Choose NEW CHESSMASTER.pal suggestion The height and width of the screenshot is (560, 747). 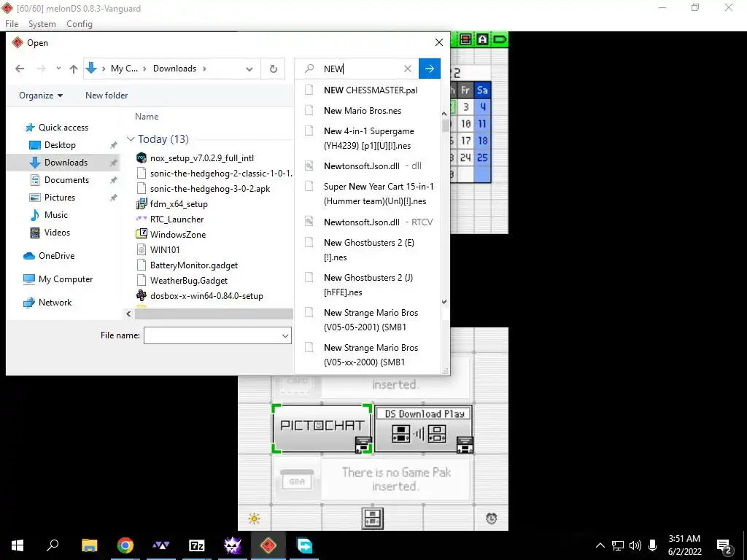[x=368, y=90]
